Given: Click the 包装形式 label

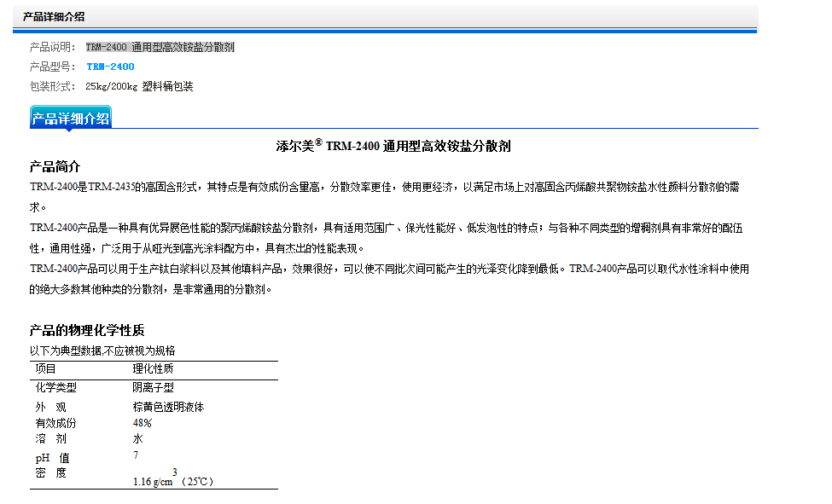Looking at the screenshot, I should (x=53, y=86).
